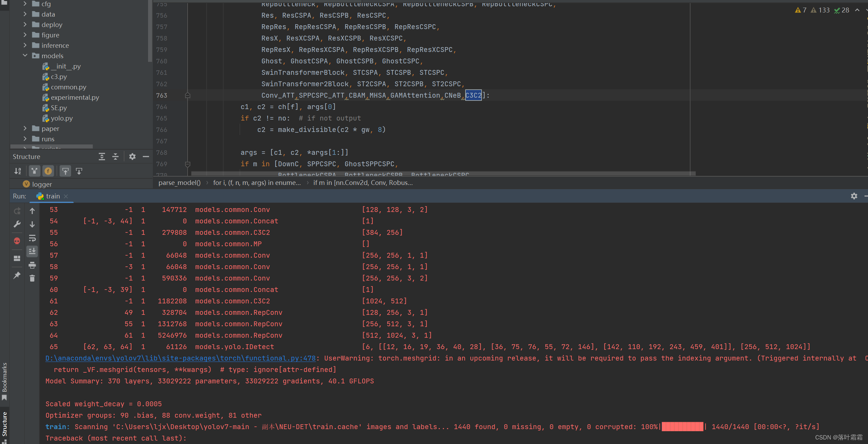The width and height of the screenshot is (868, 444).
Task: Open common.py file
Action: point(64,87)
